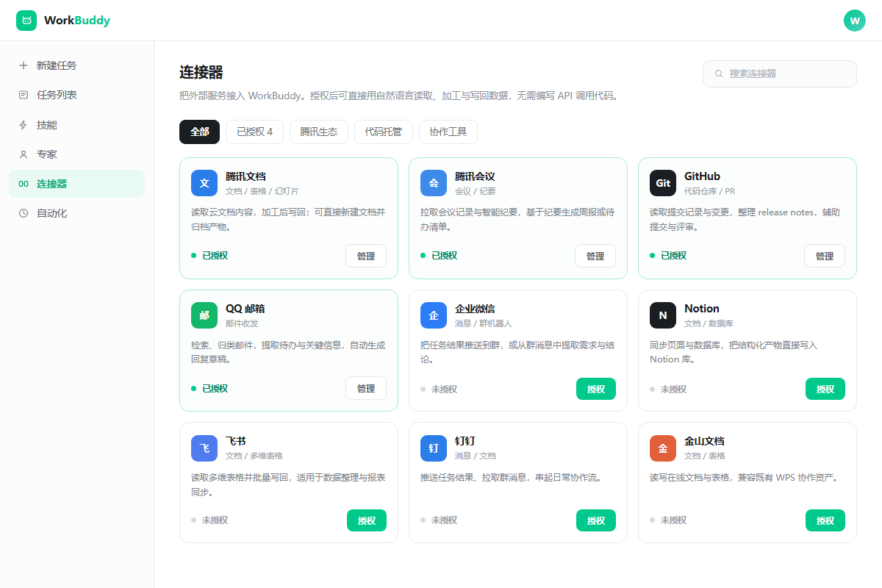Click 已授权 status on GitHub card

pyautogui.click(x=668, y=256)
